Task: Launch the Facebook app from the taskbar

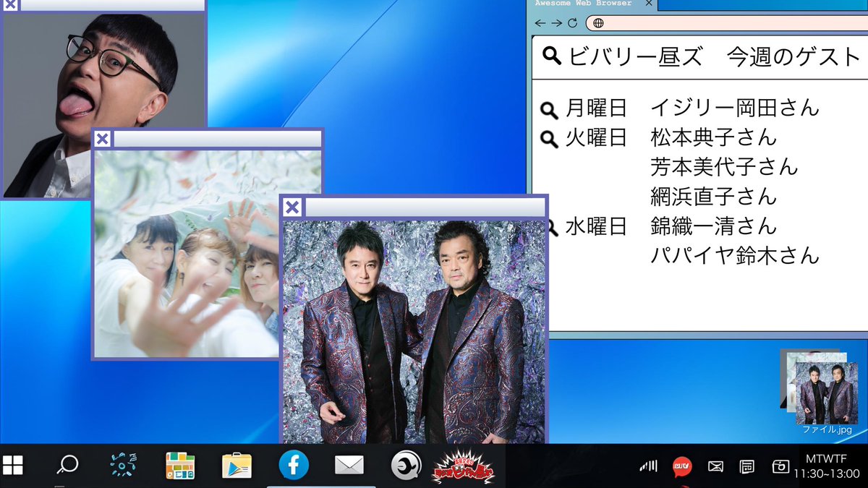Action: (294, 466)
